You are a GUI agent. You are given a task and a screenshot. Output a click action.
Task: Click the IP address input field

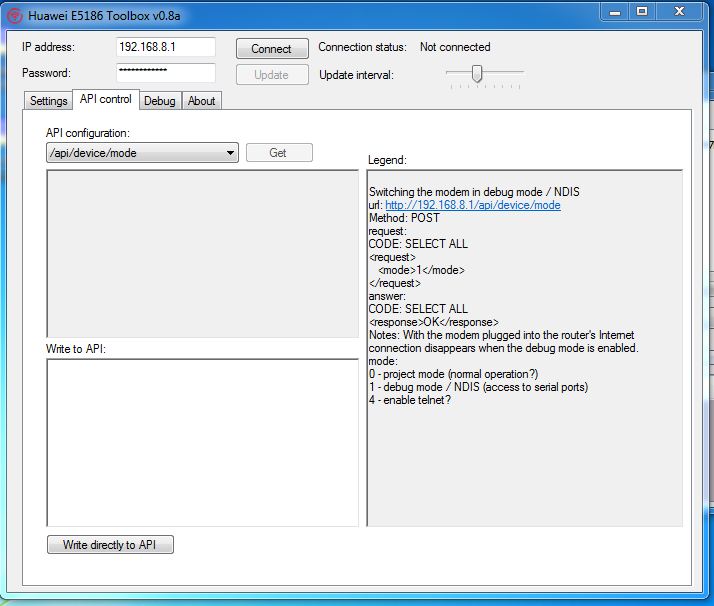pos(166,47)
